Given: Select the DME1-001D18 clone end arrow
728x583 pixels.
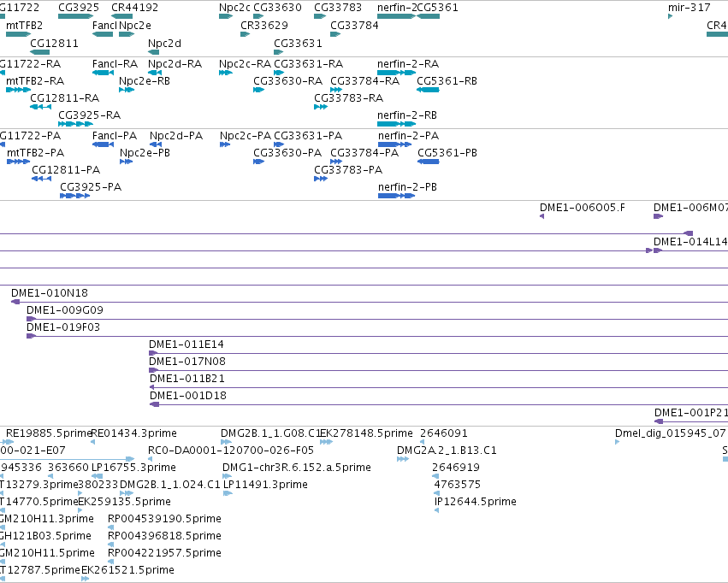Looking at the screenshot, I should (154, 404).
